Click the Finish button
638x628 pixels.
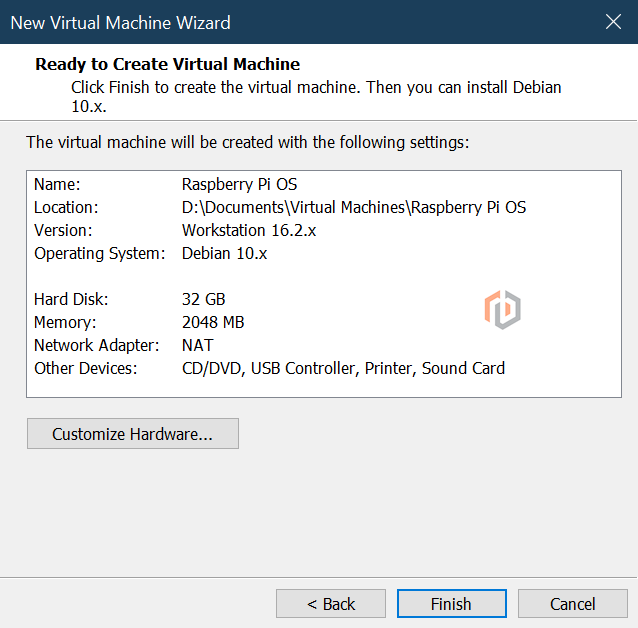(452, 603)
